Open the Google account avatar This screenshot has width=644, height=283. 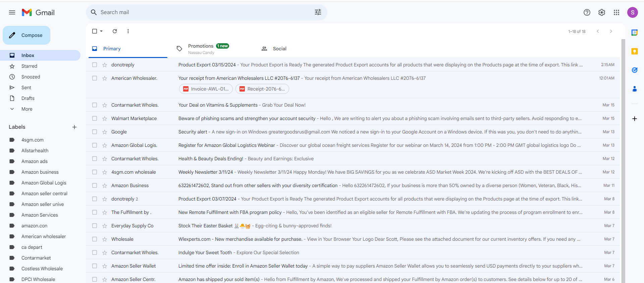633,12
